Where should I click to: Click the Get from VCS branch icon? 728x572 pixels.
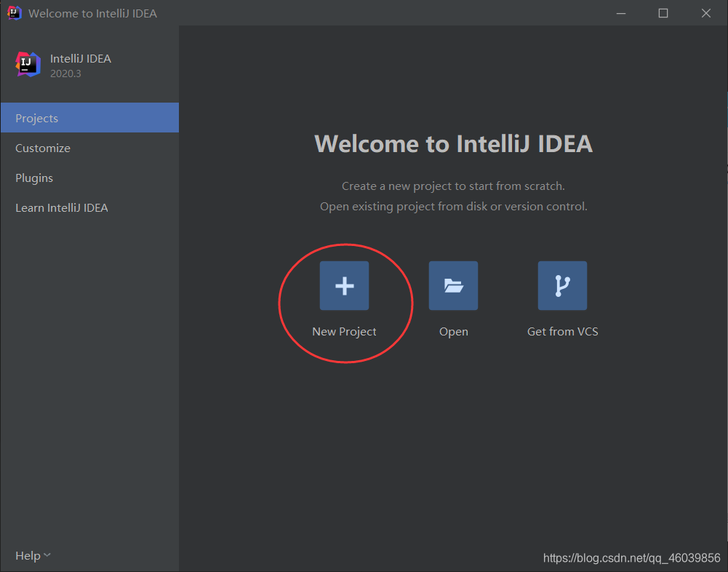point(562,285)
